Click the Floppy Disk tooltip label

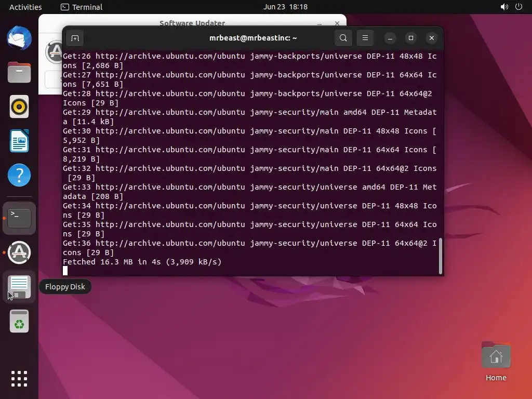tap(65, 287)
